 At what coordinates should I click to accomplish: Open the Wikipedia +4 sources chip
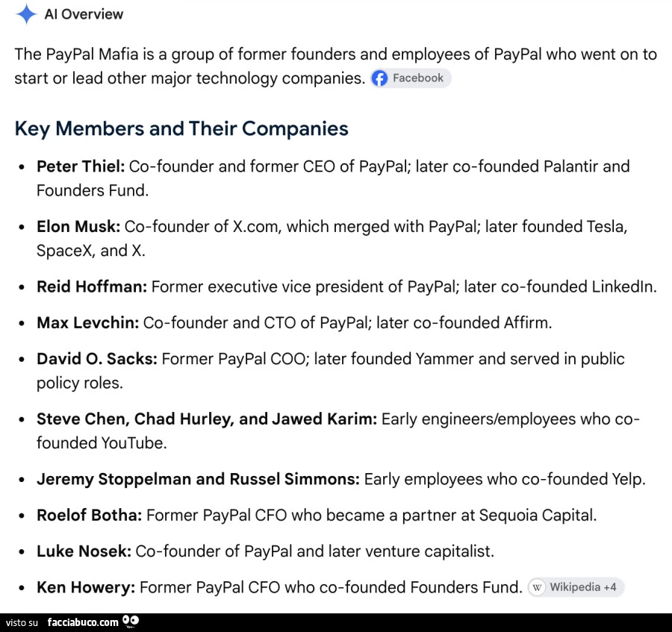pos(576,587)
